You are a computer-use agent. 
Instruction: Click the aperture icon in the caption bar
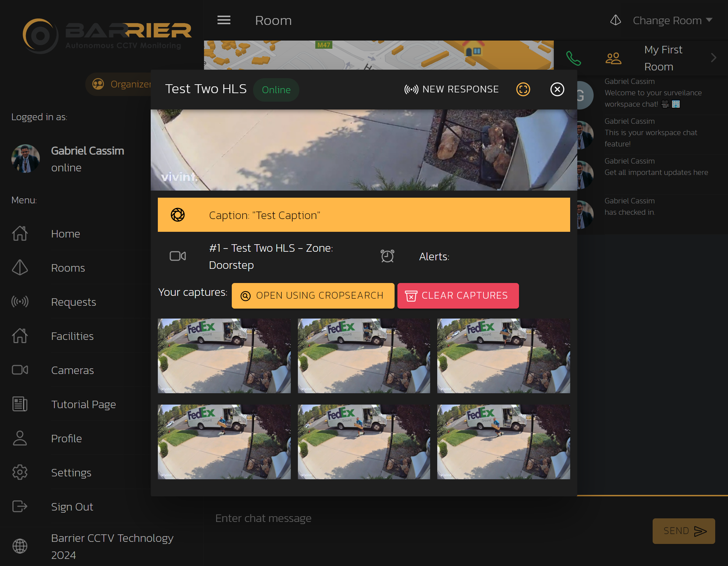click(178, 215)
